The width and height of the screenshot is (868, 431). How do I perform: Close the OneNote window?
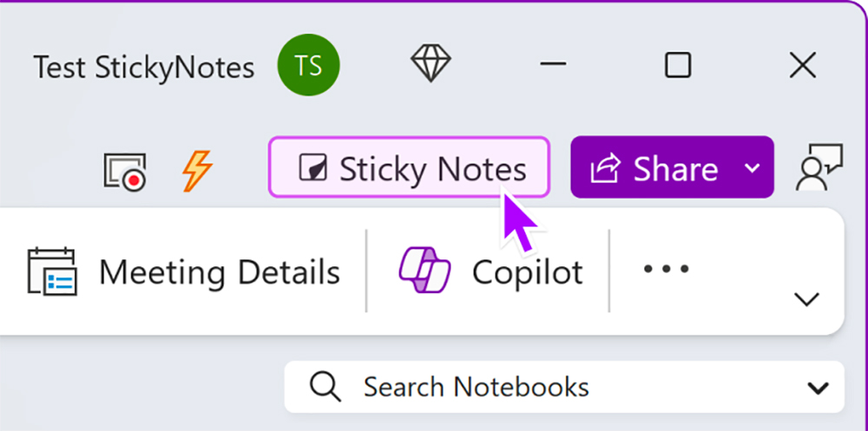(803, 65)
